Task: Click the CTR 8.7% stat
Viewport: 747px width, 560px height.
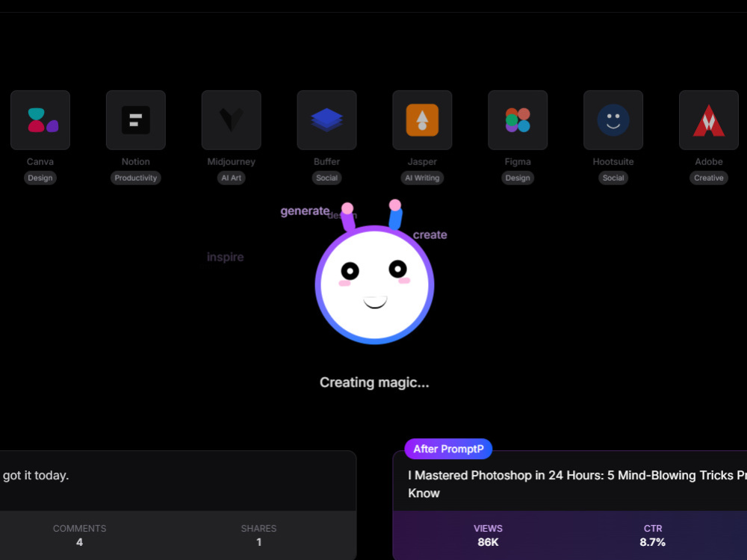Action: point(653,535)
